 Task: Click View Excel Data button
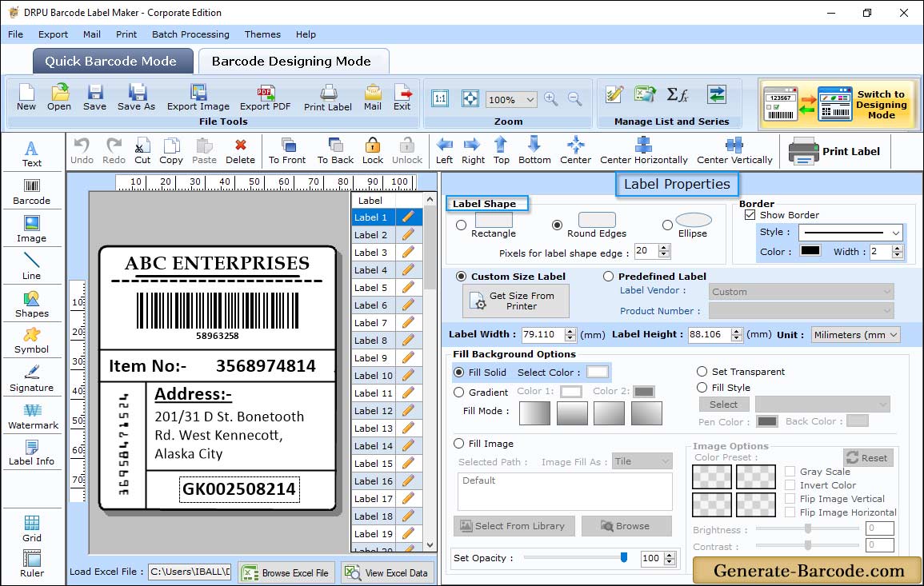coord(387,572)
